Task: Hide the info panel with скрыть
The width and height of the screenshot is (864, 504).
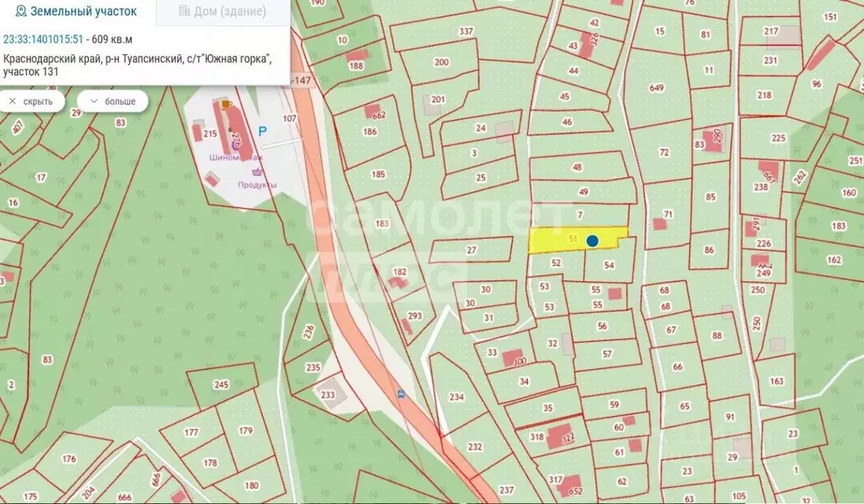Action: point(32,101)
